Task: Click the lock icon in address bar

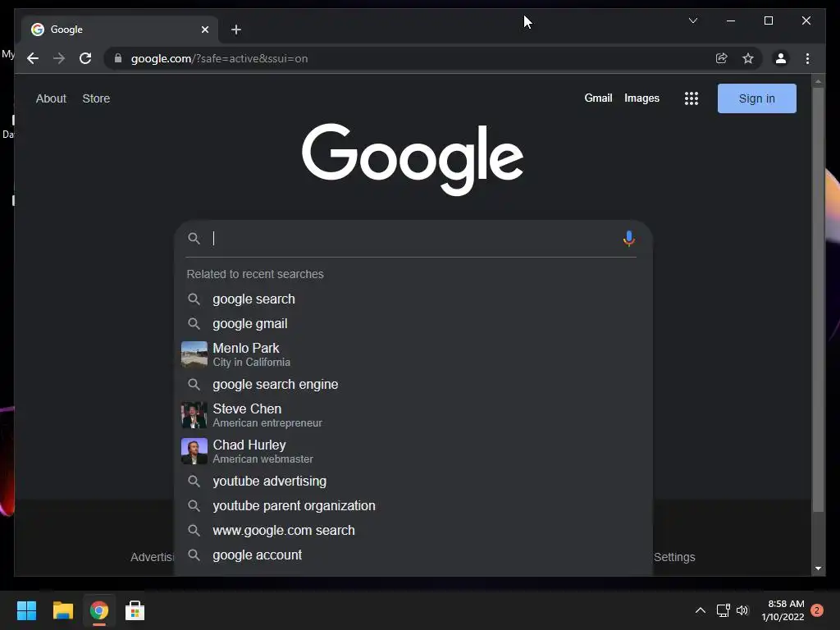Action: pyautogui.click(x=118, y=58)
